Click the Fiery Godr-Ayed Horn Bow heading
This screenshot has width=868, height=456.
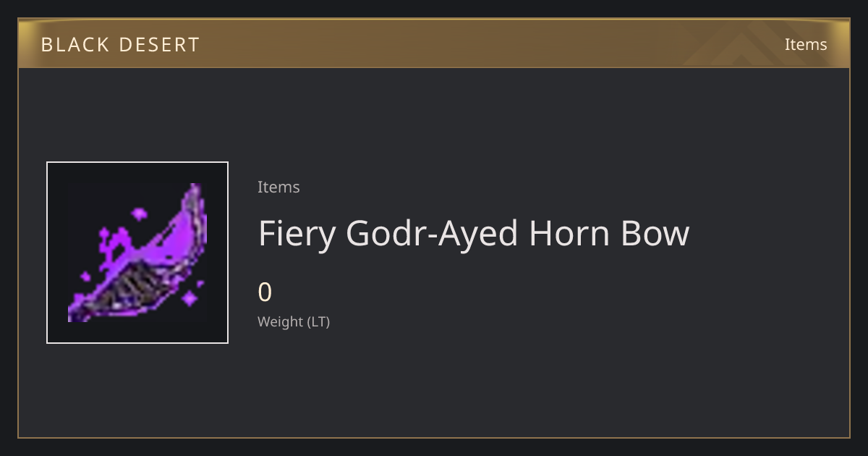[x=474, y=233]
